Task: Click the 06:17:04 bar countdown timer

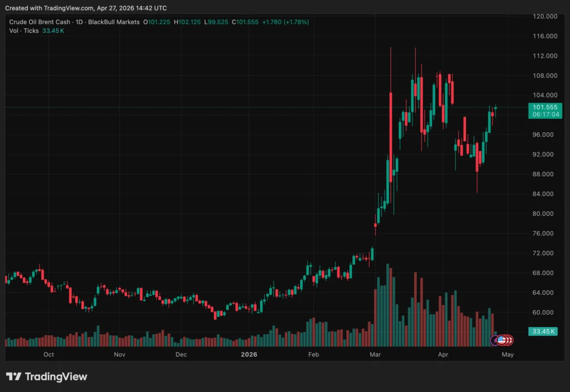Action: 544,113
